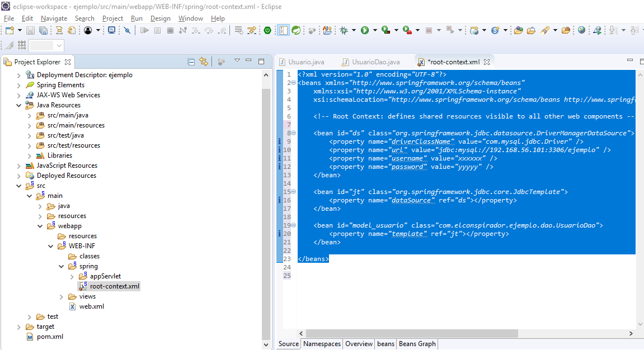The height and width of the screenshot is (350, 644).
Task: Open the Debug configurations dropdown arrow
Action: pyautogui.click(x=354, y=30)
